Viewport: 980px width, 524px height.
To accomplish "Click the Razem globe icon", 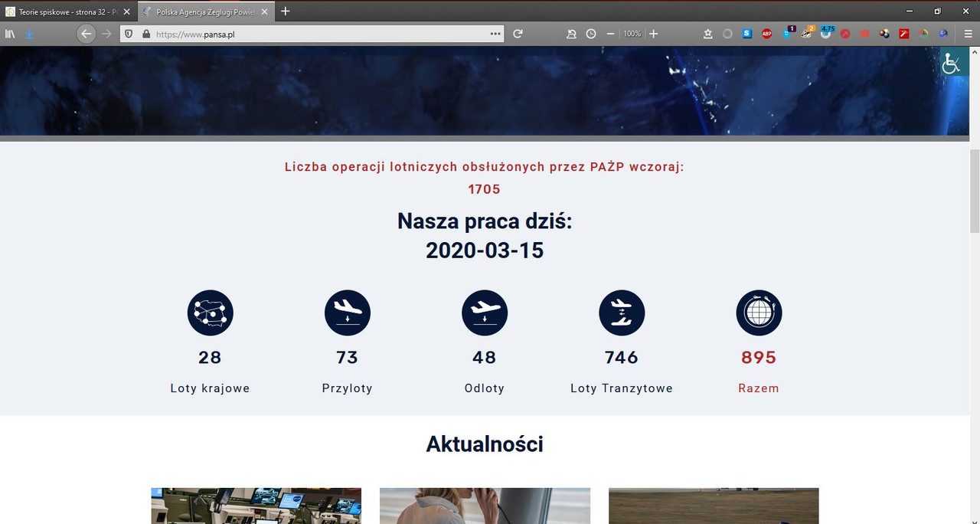I will coord(759,313).
